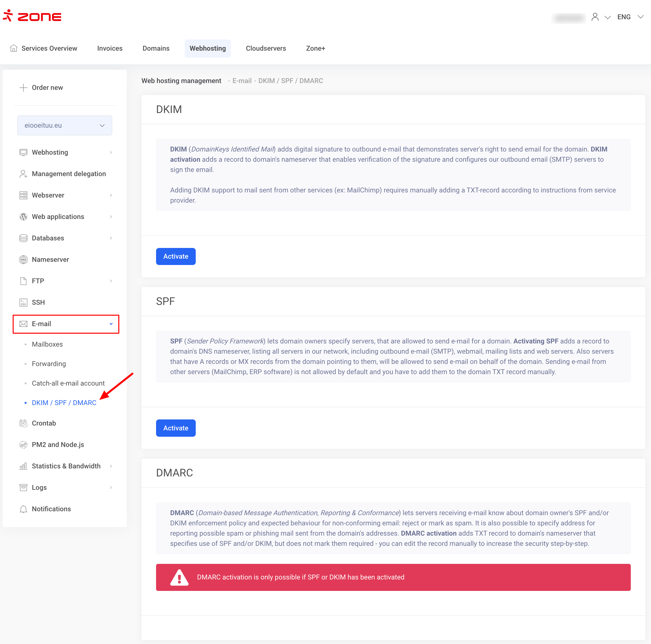Expand the Webserver submenu arrow
The image size is (651, 644).
pyautogui.click(x=111, y=195)
